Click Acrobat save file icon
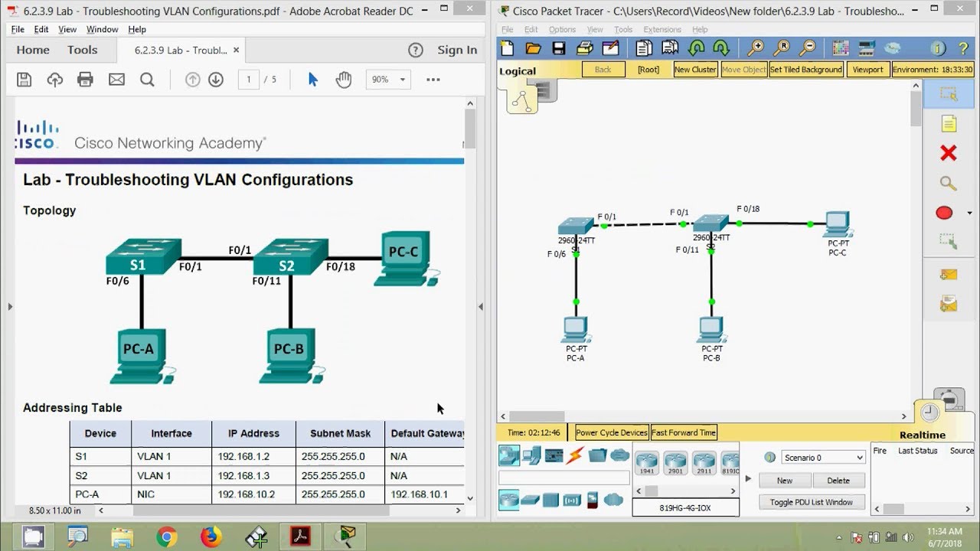Screen dimensions: 980x551 [x=24, y=80]
